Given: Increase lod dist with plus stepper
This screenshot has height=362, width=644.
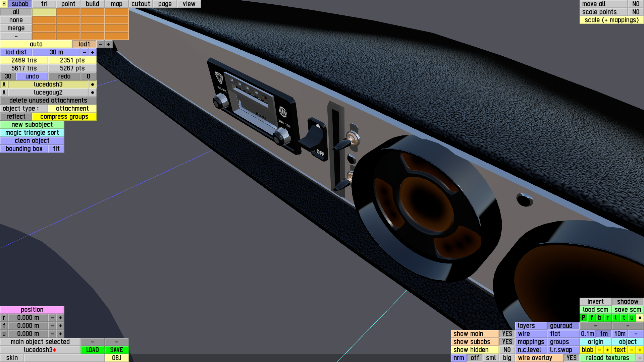Looking at the screenshot, I should click(92, 52).
